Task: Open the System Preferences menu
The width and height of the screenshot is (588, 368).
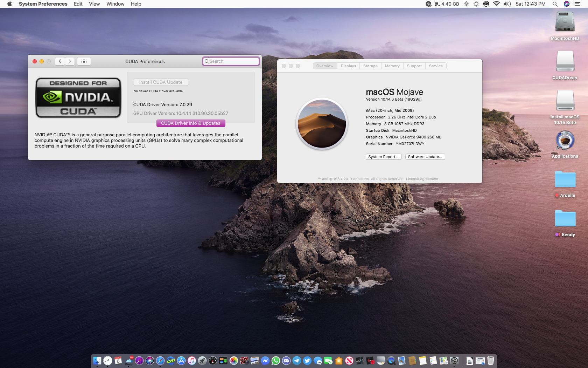Action: point(43,4)
